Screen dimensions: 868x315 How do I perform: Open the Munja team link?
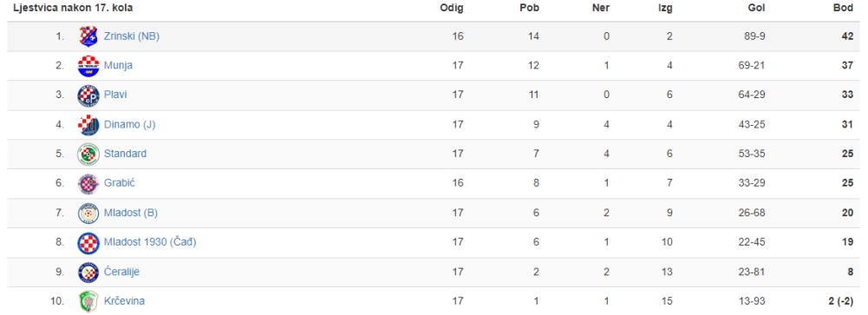click(118, 66)
